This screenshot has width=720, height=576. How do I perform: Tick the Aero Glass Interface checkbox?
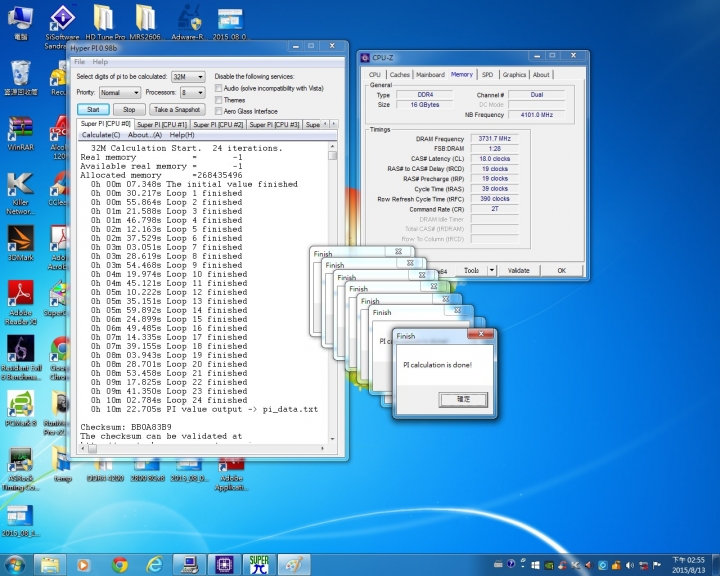click(x=219, y=111)
